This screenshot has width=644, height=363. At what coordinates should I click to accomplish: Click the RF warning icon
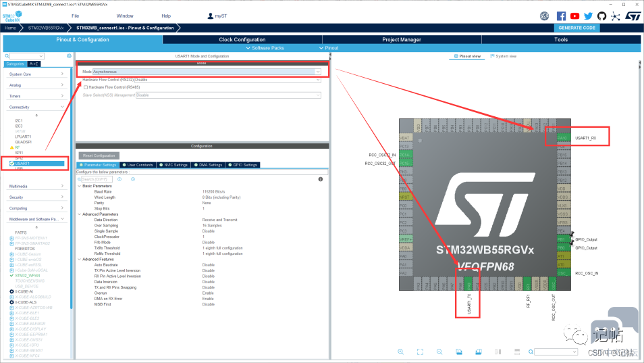(x=11, y=147)
